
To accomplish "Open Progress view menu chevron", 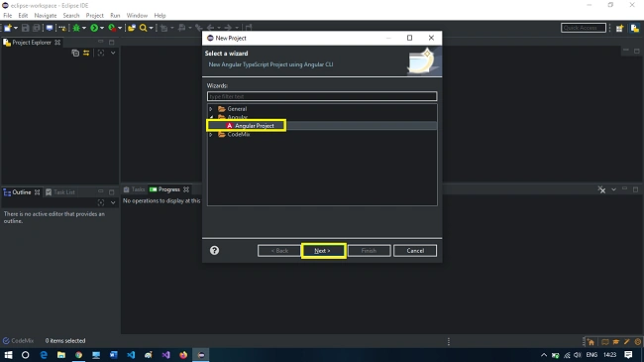I will [613, 189].
